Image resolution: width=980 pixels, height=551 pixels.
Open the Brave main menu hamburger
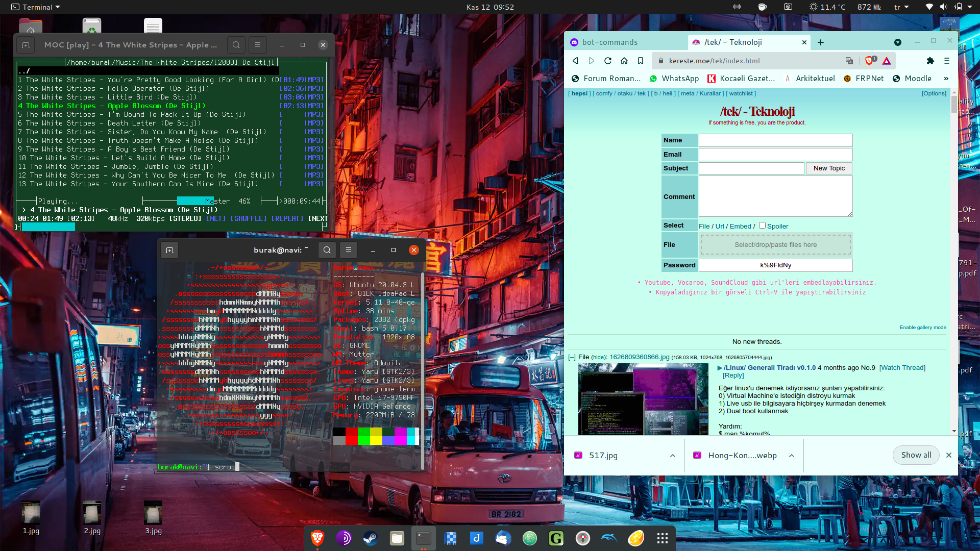click(x=946, y=61)
